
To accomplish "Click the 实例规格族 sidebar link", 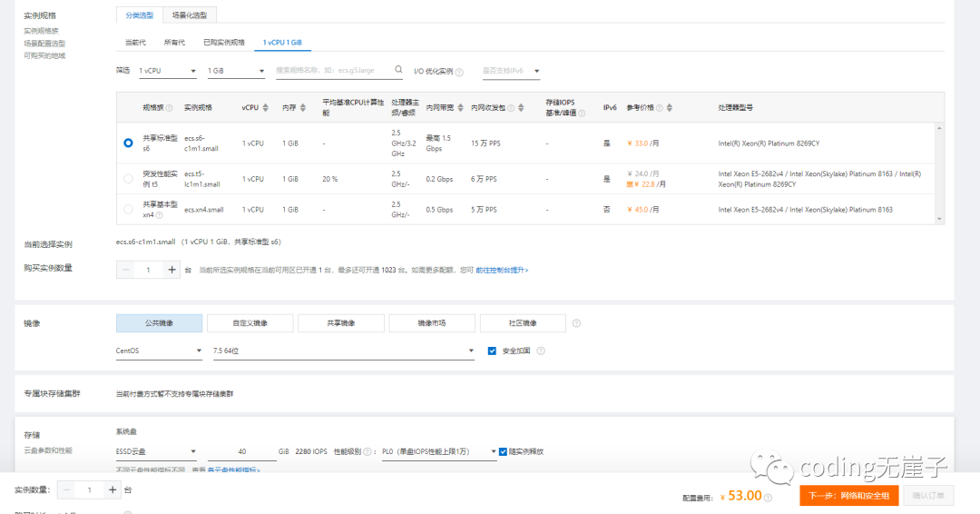I will pyautogui.click(x=41, y=31).
